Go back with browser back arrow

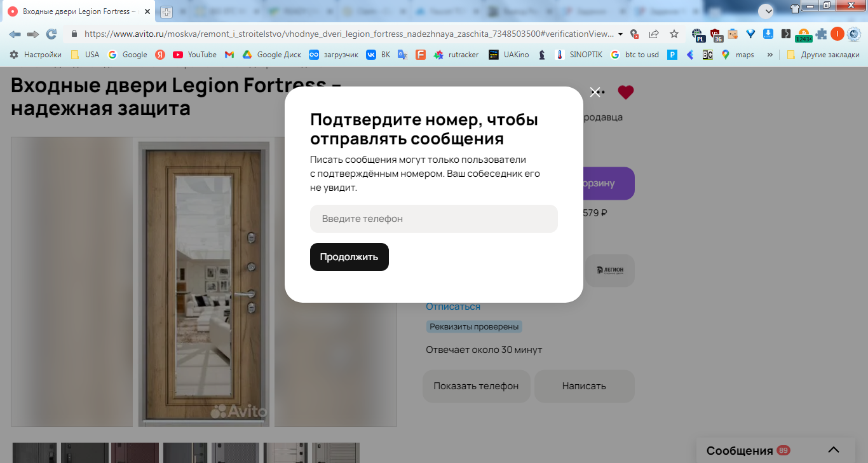(15, 34)
